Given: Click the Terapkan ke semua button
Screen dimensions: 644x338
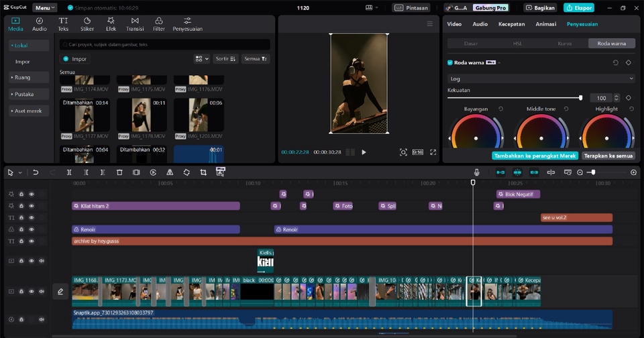Looking at the screenshot, I should (608, 156).
